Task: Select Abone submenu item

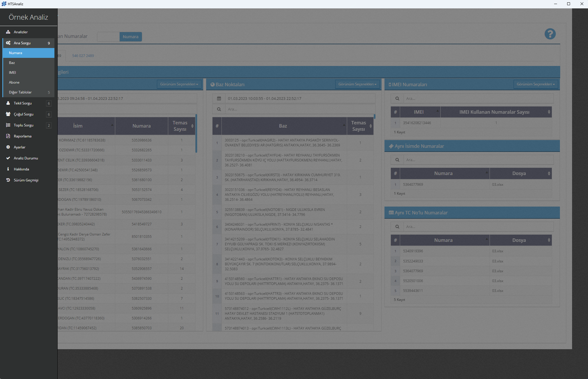Action: 28,82
